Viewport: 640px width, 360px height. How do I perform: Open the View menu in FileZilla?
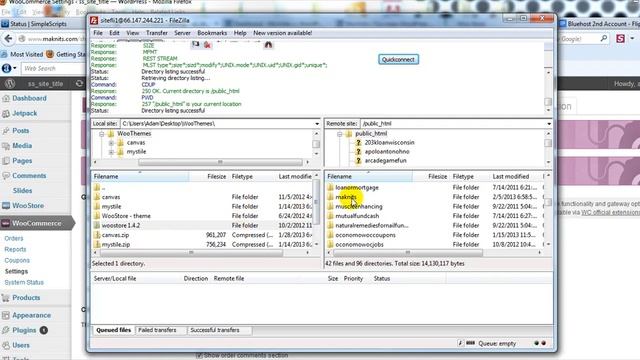[133, 33]
